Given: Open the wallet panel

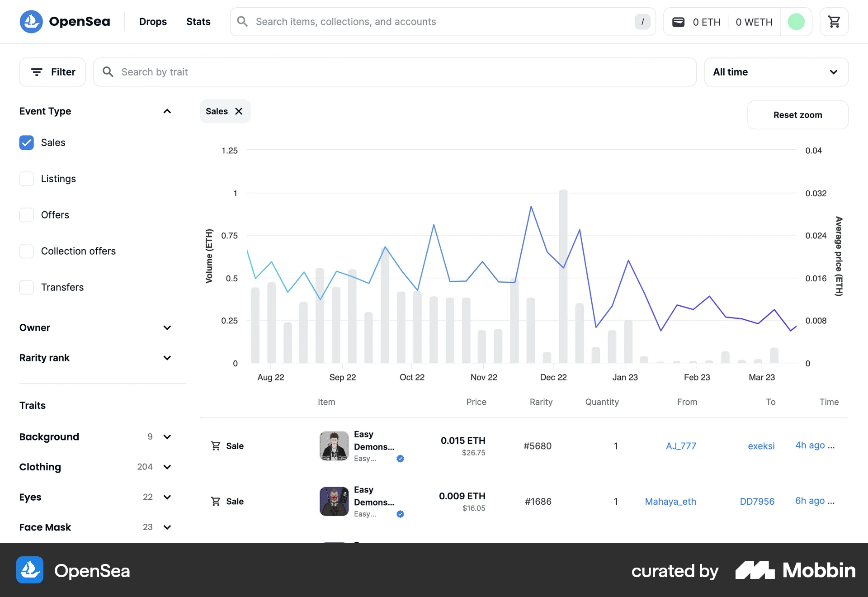Looking at the screenshot, I should [x=679, y=21].
